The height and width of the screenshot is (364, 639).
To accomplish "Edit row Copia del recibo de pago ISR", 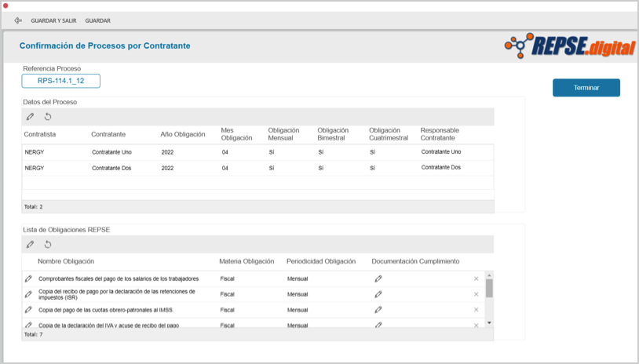I will (28, 294).
